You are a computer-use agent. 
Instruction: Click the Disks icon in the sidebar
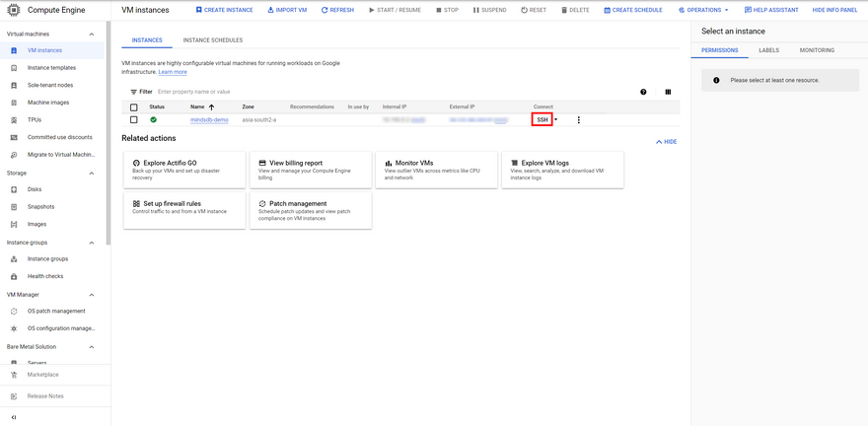14,189
